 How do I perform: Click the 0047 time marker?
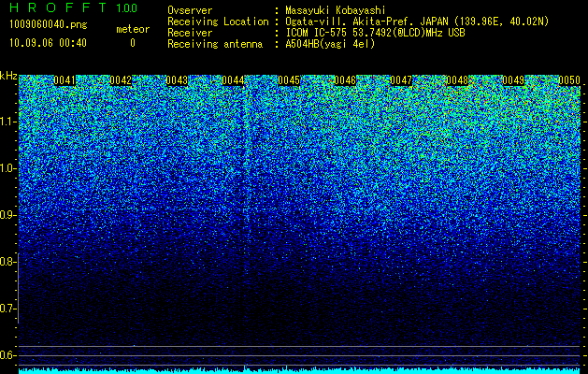401,80
